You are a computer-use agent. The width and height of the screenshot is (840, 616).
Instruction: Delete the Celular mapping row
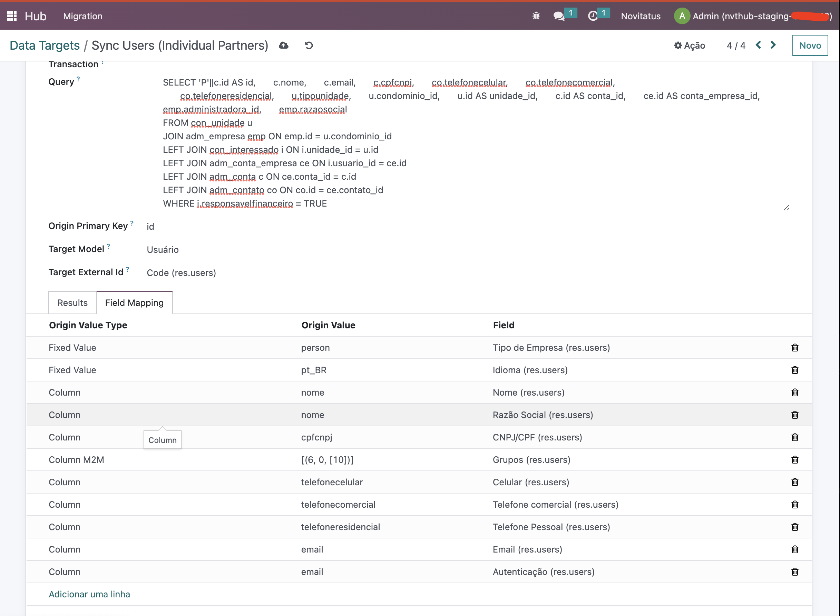795,482
